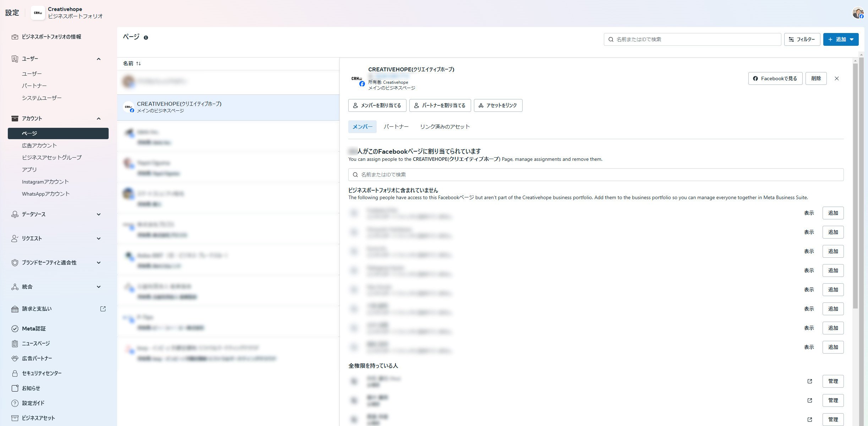The height and width of the screenshot is (426, 868).
Task: Click アセットをリンク button
Action: pyautogui.click(x=498, y=105)
